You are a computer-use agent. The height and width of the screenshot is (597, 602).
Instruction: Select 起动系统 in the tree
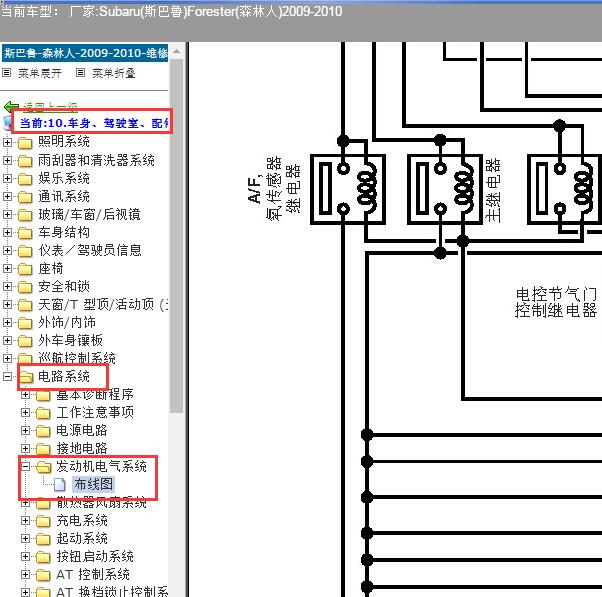tap(82, 539)
